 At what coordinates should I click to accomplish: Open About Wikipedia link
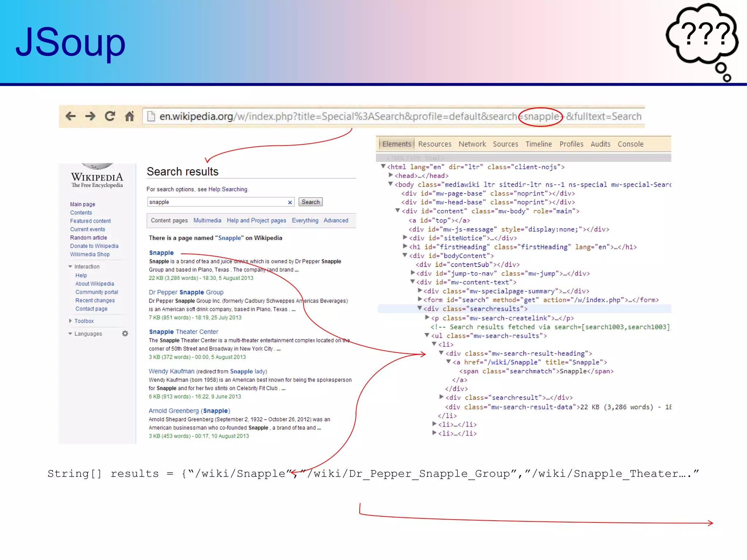pos(94,284)
